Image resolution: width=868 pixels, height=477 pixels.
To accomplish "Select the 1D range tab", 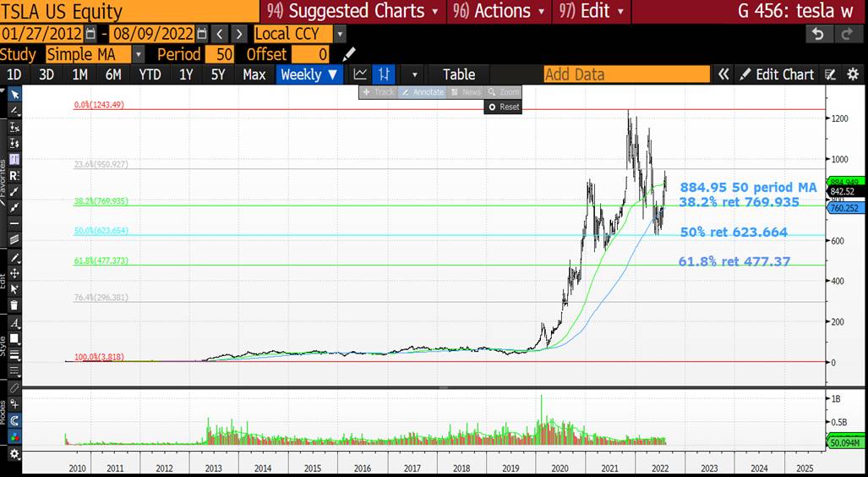I will [14, 74].
